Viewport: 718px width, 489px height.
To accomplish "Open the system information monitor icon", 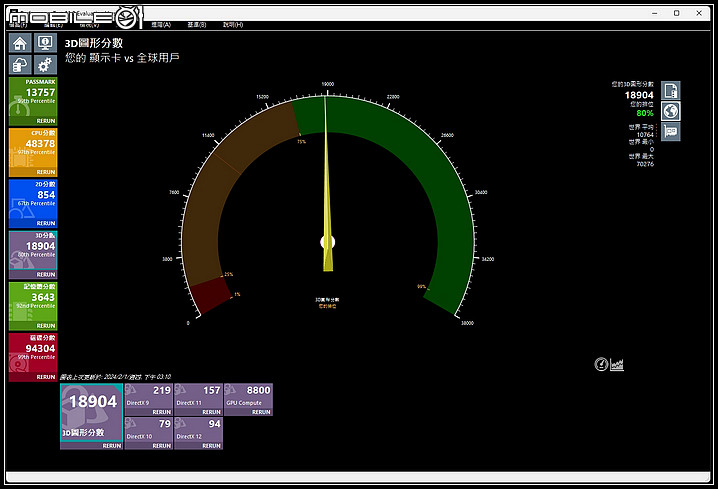I will (x=44, y=43).
